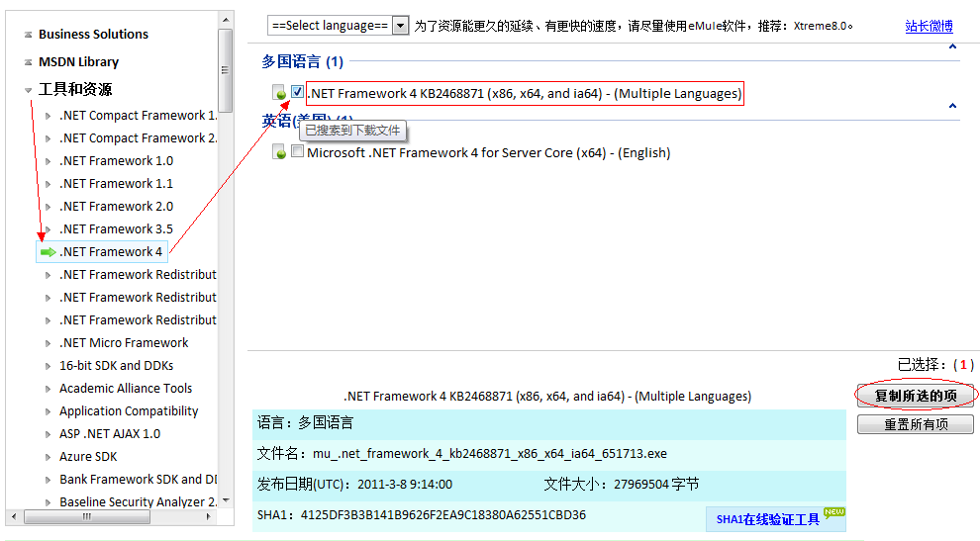980x541 pixels.
Task: Expand the MSDN Library category
Action: coord(28,62)
